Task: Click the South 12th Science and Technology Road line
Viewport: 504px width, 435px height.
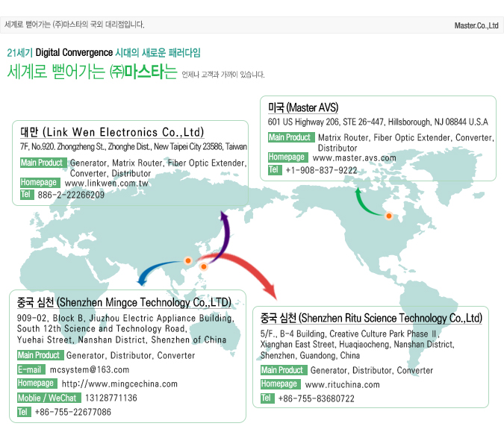Action: point(102,328)
